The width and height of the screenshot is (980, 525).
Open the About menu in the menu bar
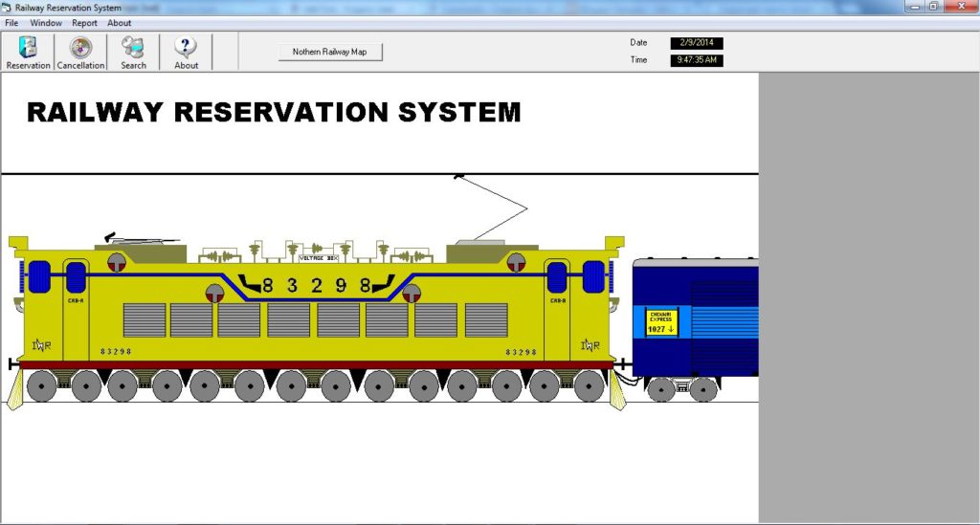(119, 23)
